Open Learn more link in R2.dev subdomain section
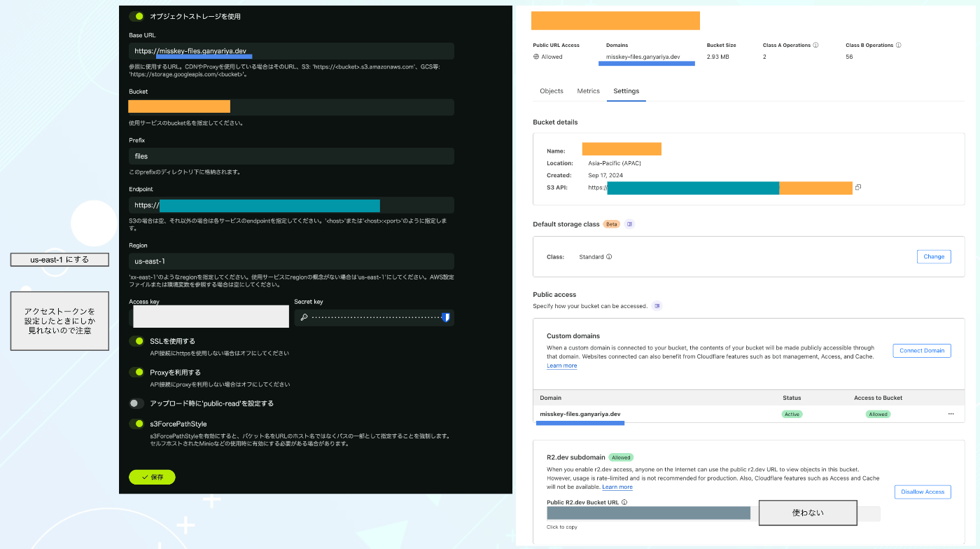The image size is (980, 549). pos(617,487)
